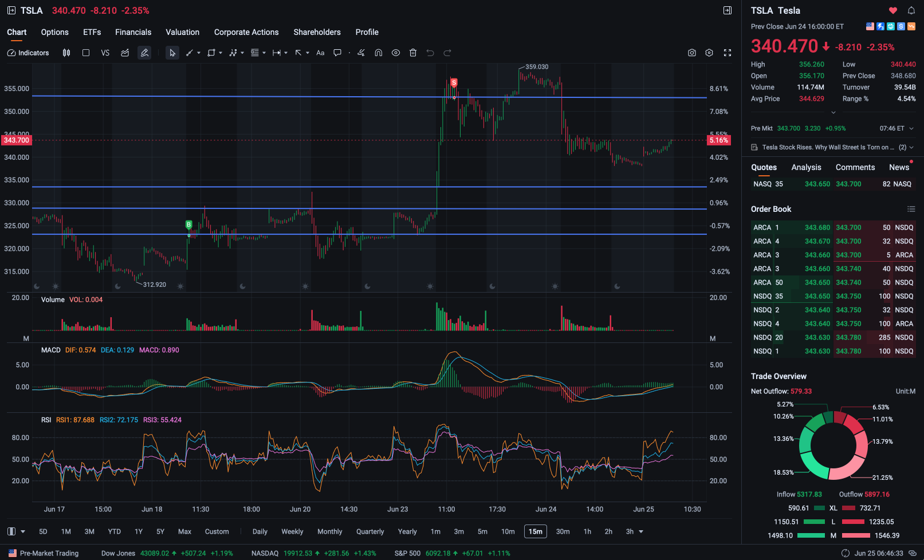Redo drawing action
The width and height of the screenshot is (924, 560).
[447, 53]
